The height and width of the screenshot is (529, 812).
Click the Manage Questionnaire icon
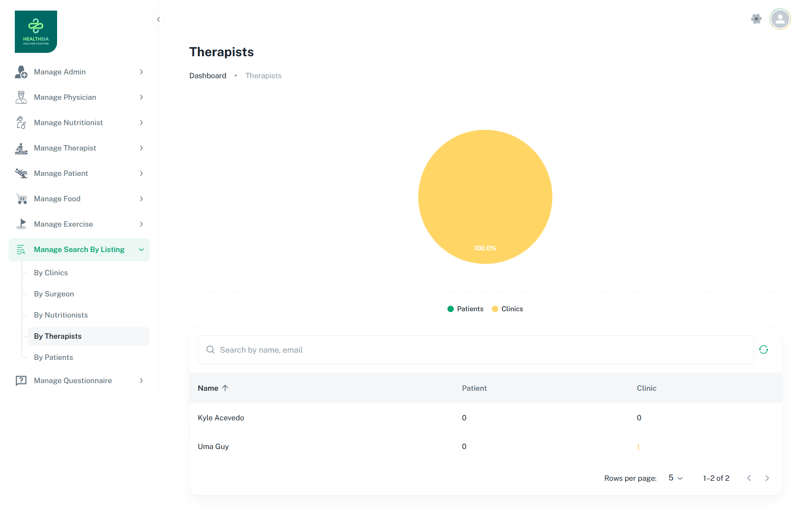[x=21, y=381]
